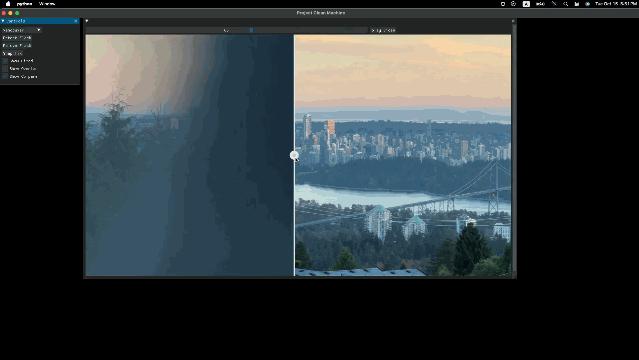The image size is (639, 360).
Task: Click the highlighted input source icon in menu bar
Action: pyautogui.click(x=527, y=4)
